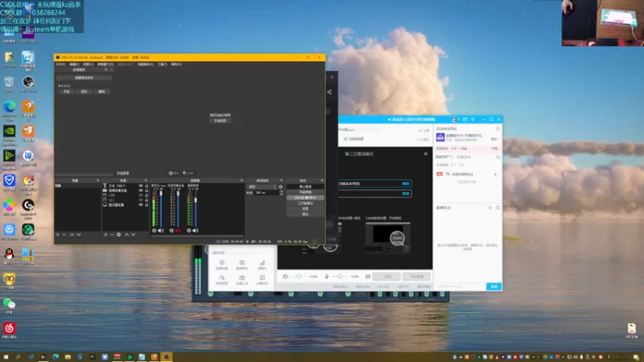Lock the text (GDI+) source

[147, 186]
